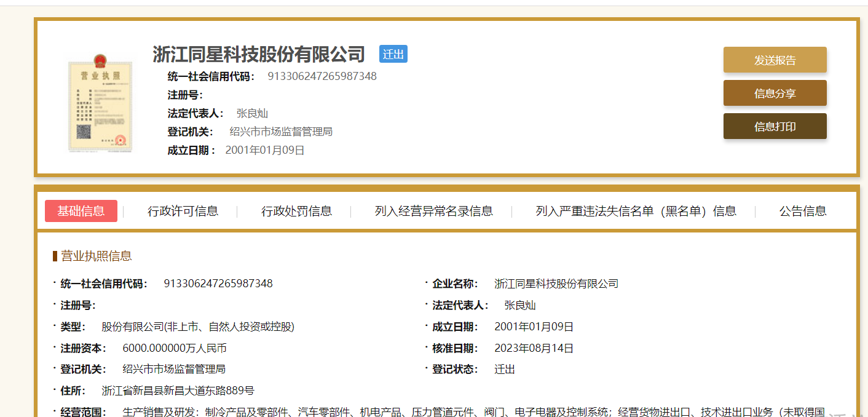This screenshot has height=417, width=868.
Task: Click legal representative 张良灿 in header
Action: pos(252,113)
